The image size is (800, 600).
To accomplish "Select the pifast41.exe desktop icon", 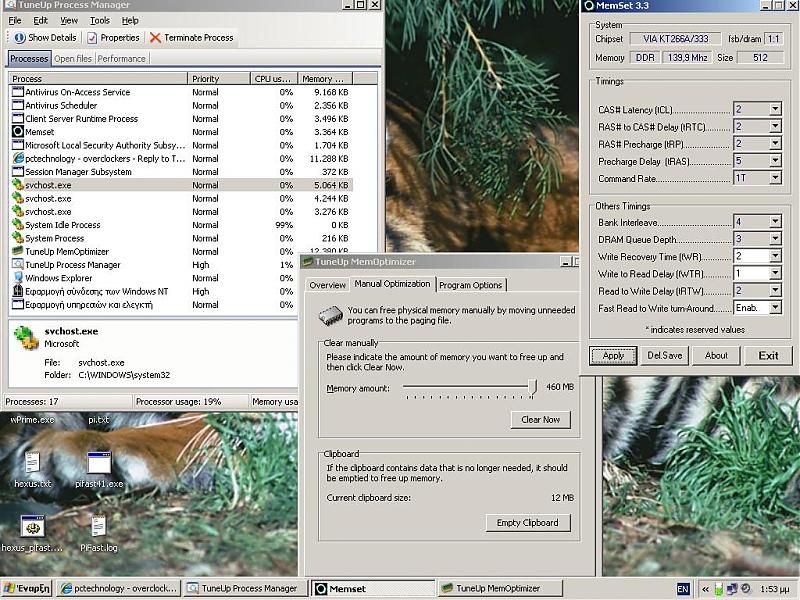I will pos(99,462).
